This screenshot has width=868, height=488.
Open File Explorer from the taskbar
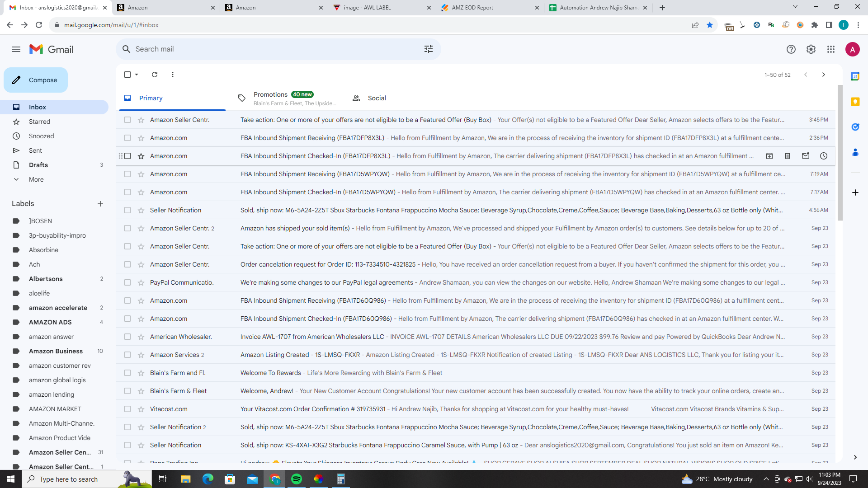(x=185, y=479)
